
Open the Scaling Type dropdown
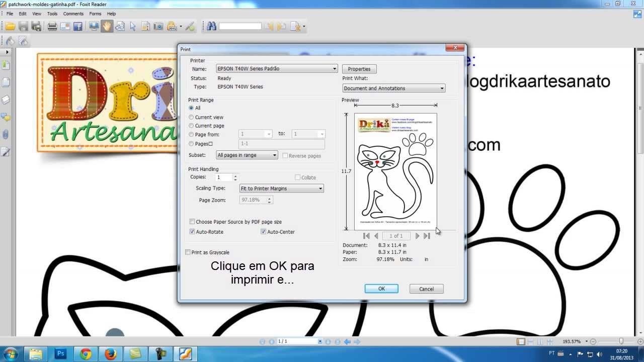(282, 189)
